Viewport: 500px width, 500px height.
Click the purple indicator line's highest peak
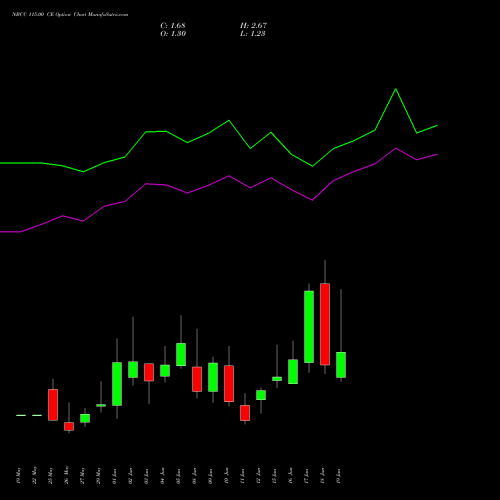tap(396, 148)
